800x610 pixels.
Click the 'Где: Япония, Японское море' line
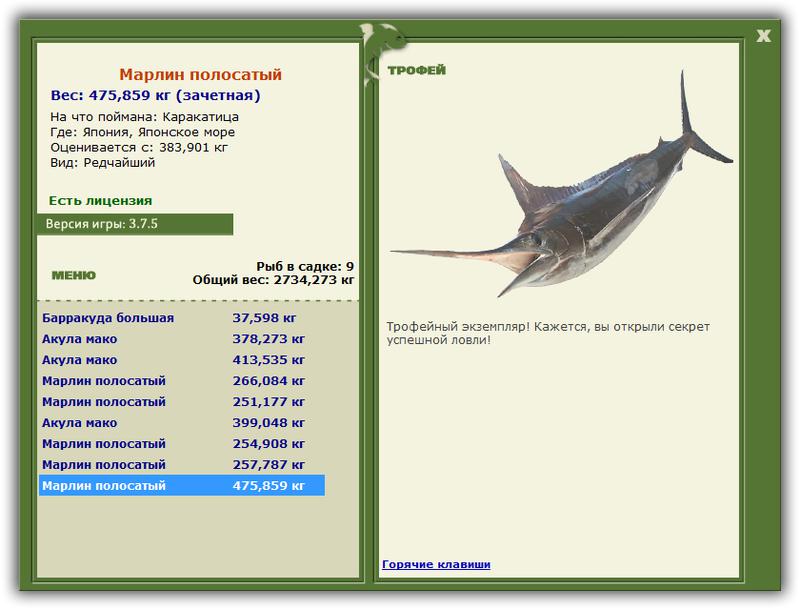(x=143, y=132)
